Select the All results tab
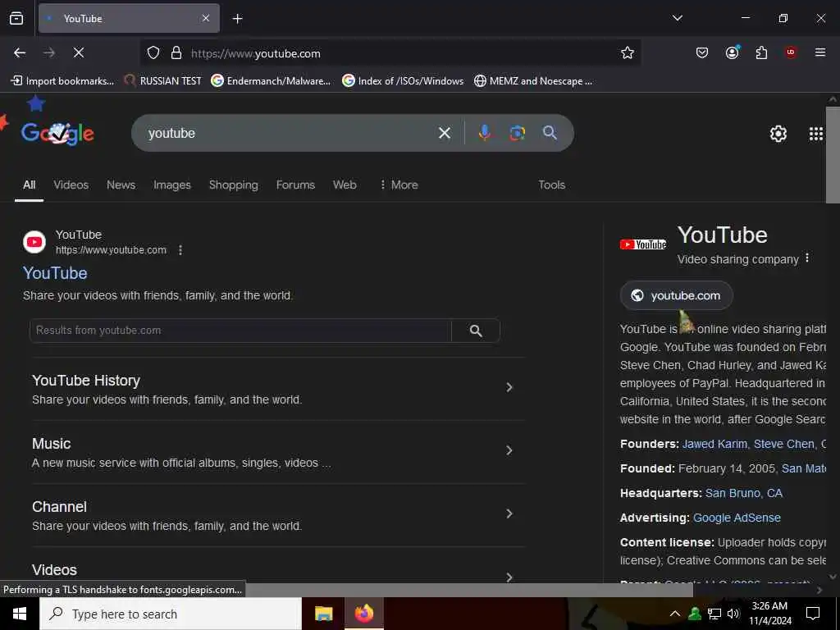 click(29, 185)
